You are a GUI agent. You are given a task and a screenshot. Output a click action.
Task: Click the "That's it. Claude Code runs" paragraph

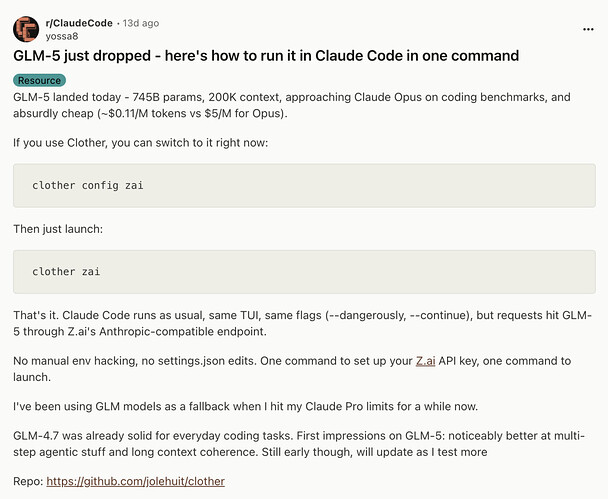(x=300, y=324)
